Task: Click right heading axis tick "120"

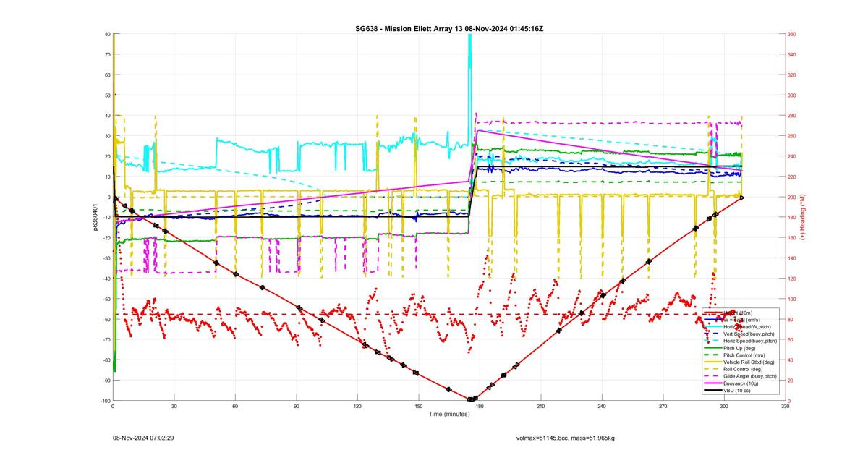Action: pyautogui.click(x=792, y=279)
